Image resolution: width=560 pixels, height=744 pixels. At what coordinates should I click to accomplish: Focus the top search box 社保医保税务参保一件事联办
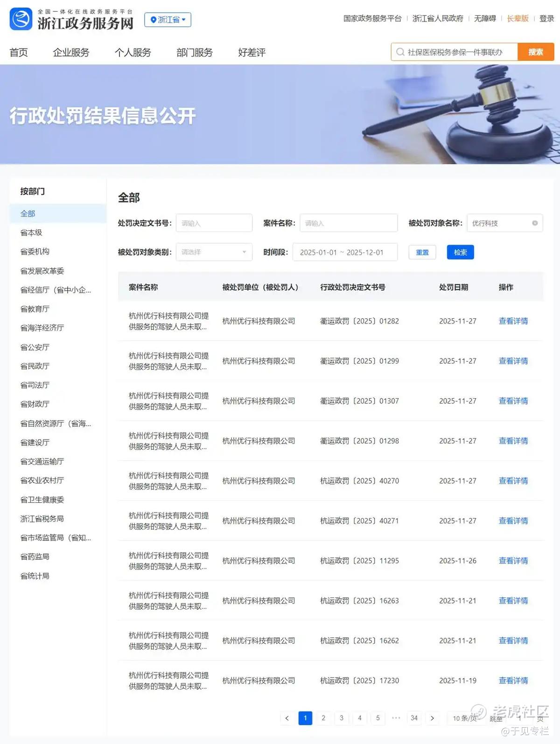click(x=455, y=52)
